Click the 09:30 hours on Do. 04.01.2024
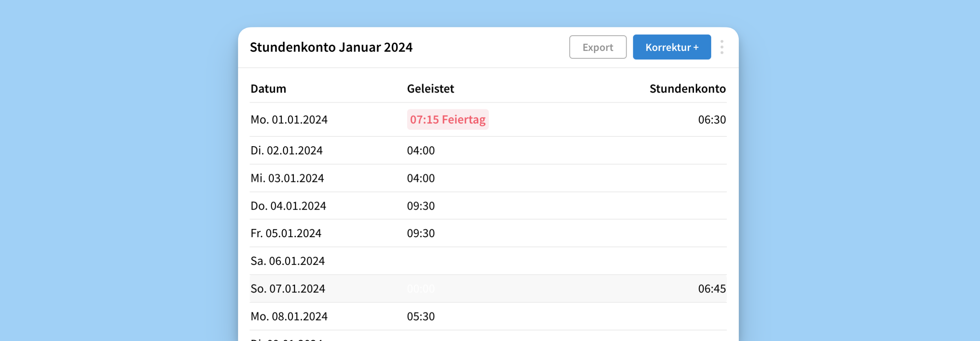 [x=421, y=206]
